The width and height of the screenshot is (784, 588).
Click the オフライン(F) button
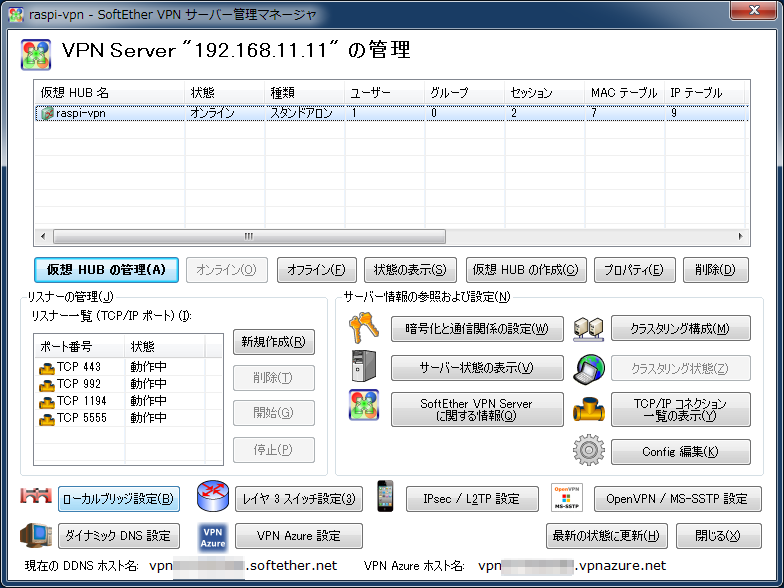pos(316,270)
